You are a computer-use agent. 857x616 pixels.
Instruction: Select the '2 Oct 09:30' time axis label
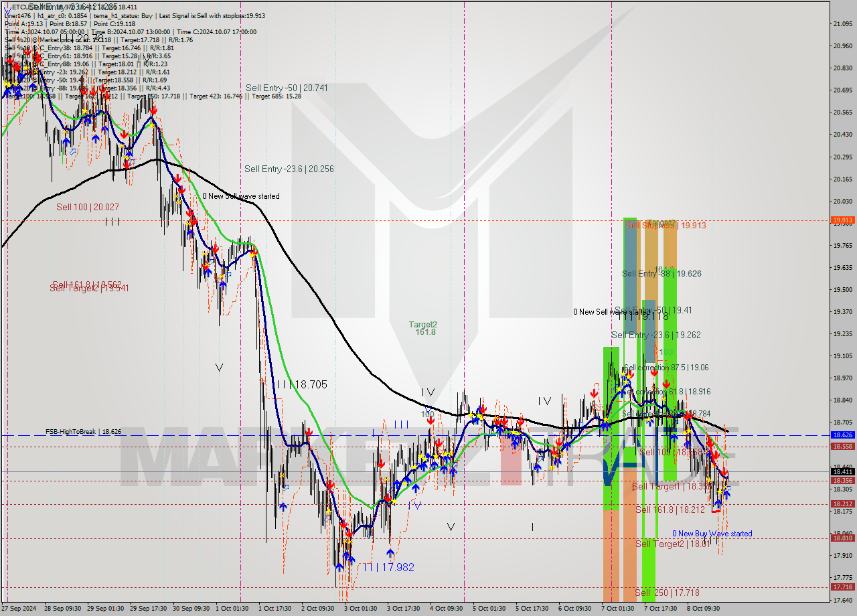318,609
